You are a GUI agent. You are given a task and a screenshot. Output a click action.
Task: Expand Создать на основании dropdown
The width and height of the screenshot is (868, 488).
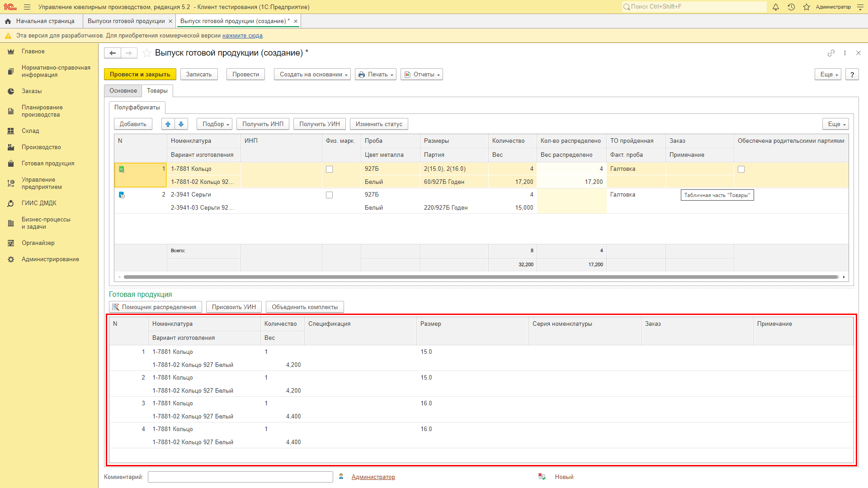point(312,75)
